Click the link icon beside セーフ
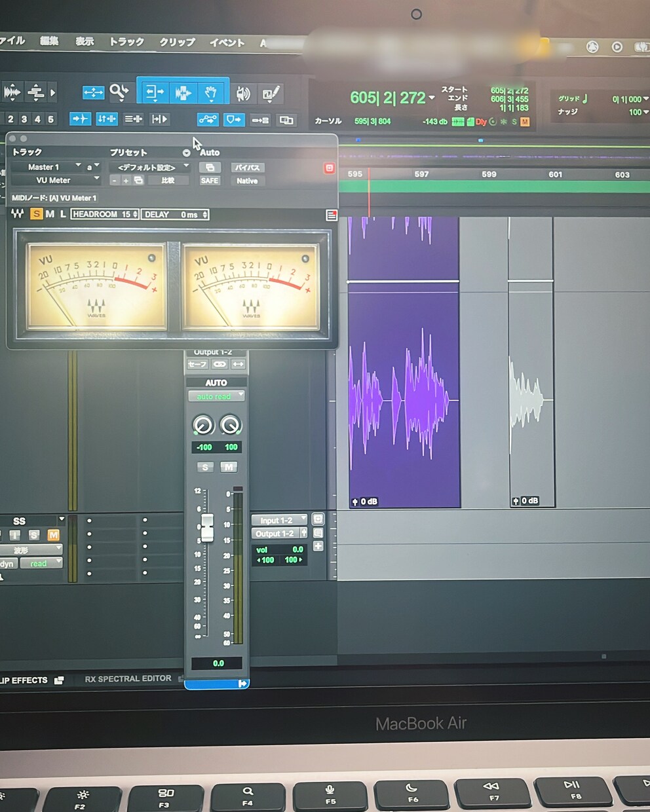The width and height of the screenshot is (650, 812). (x=220, y=364)
